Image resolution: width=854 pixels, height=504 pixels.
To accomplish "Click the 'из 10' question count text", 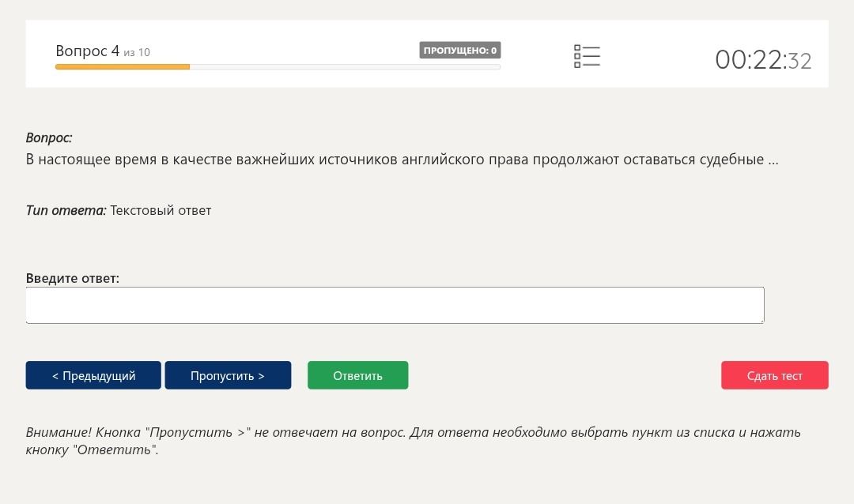I will click(137, 52).
